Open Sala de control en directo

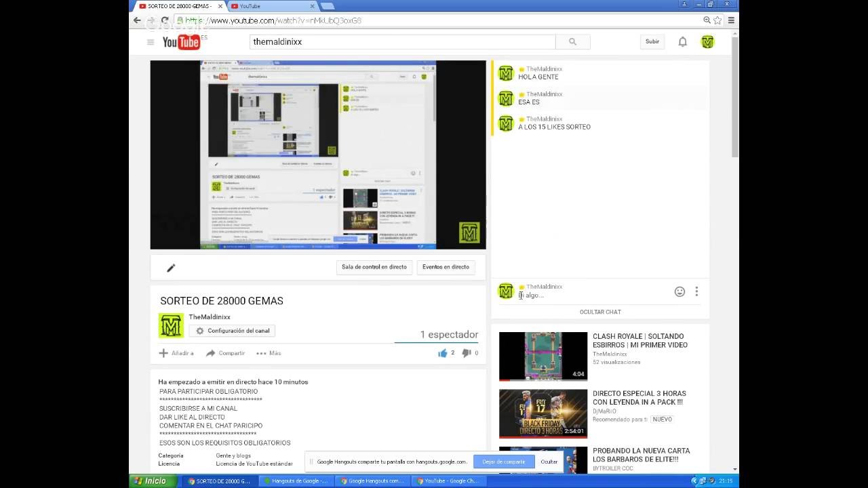tap(374, 267)
